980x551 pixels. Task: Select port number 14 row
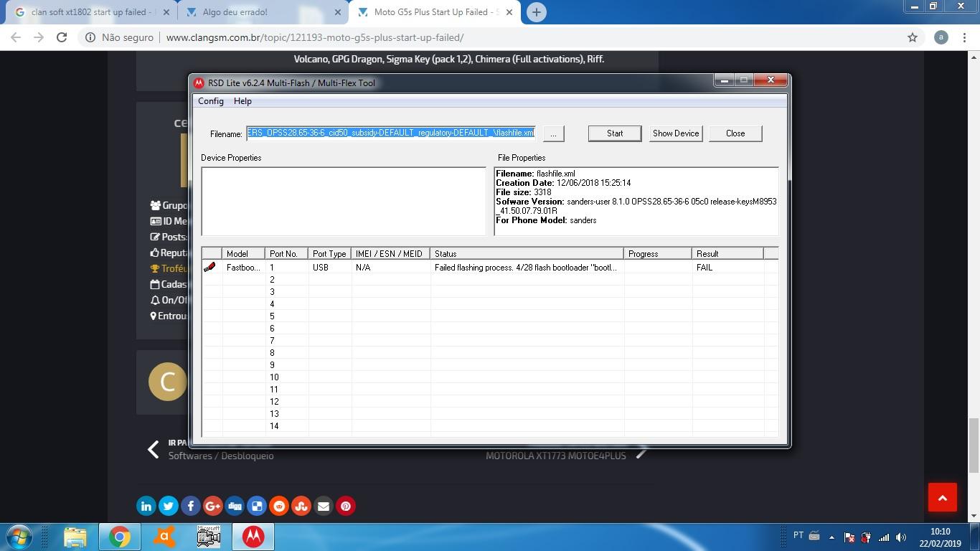coord(490,426)
